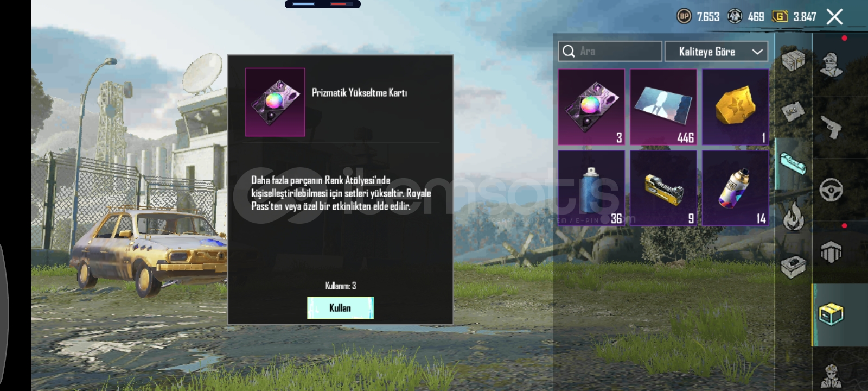Open the weapon attachment sub-tab icon
The height and width of the screenshot is (391, 868).
(x=793, y=162)
